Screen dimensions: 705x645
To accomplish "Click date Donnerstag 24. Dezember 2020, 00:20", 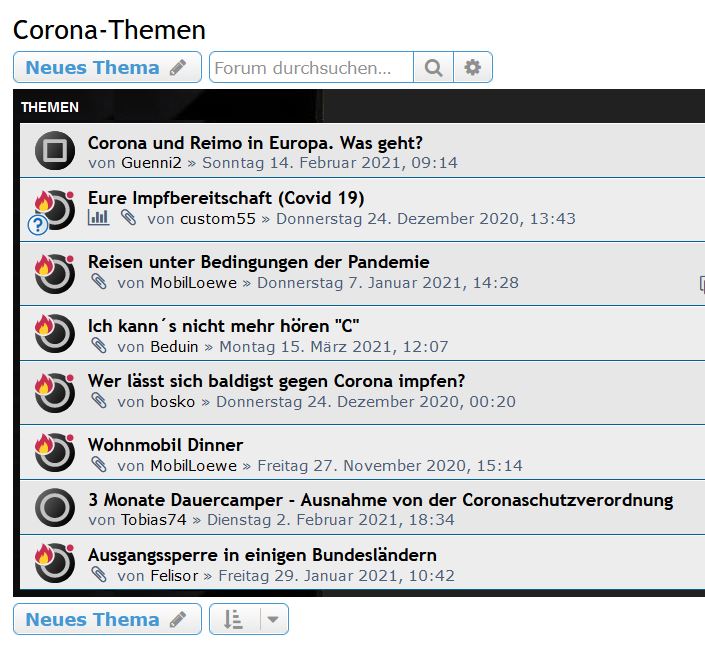I will 366,401.
